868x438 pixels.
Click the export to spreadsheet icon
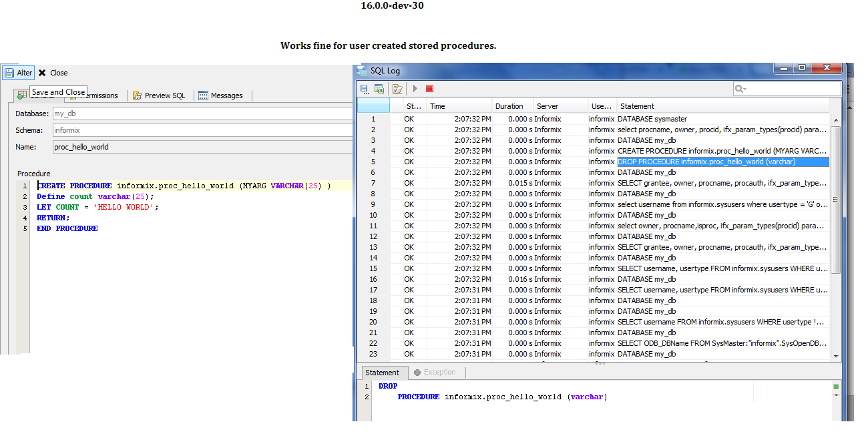379,88
